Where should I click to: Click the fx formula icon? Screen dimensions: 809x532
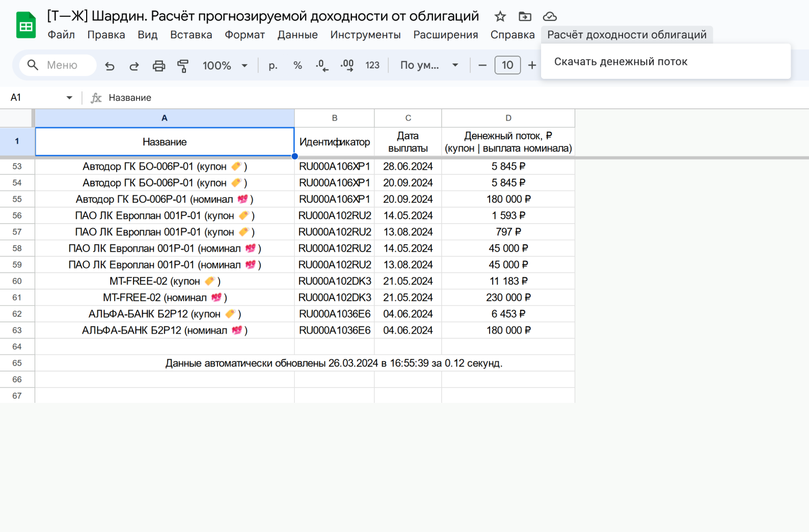[x=96, y=98]
